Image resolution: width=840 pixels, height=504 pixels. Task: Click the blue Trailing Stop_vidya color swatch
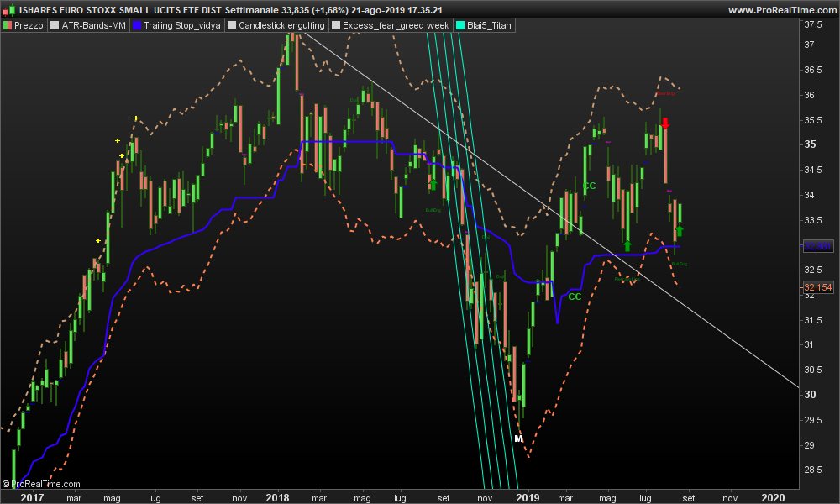click(x=137, y=25)
